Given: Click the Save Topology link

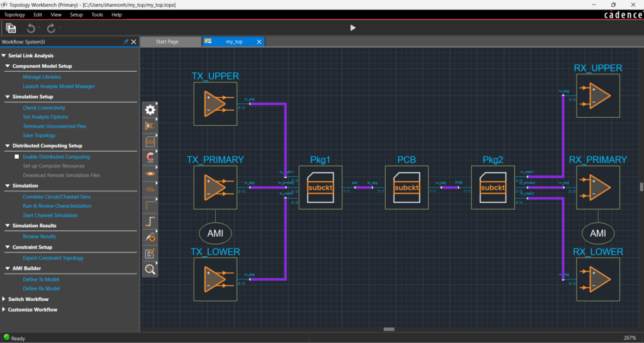Looking at the screenshot, I should tap(39, 135).
